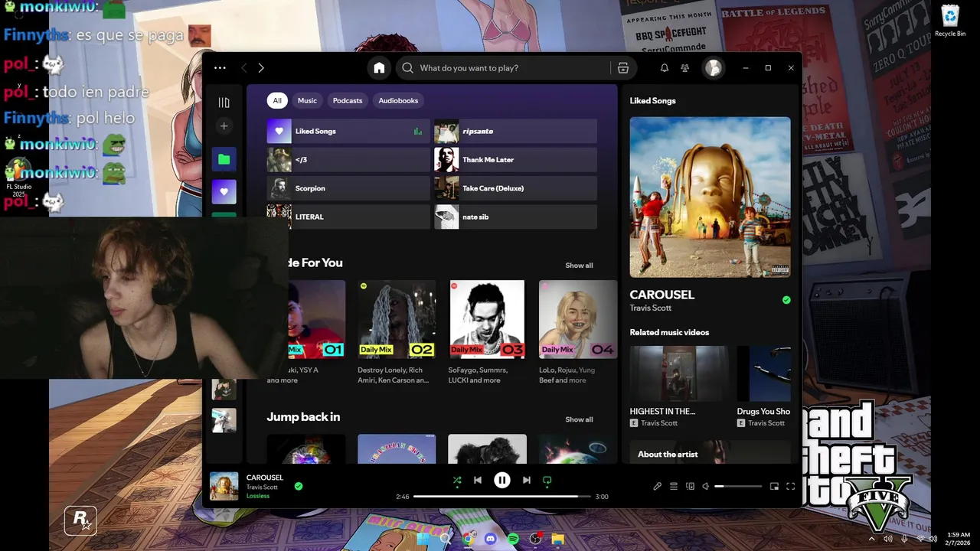This screenshot has width=980, height=551.
Task: Navigate back with the left arrow
Action: 244,68
